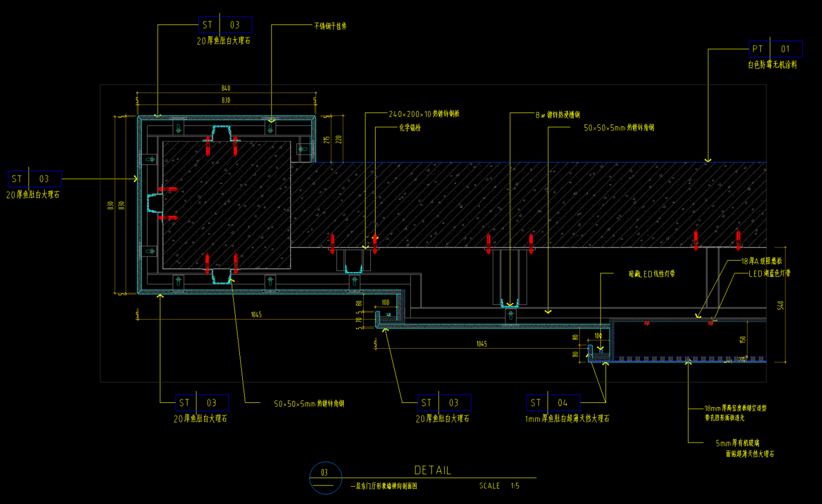Click the '5mm厚有机玻璃' annotation
This screenshot has width=822, height=504.
click(x=737, y=443)
